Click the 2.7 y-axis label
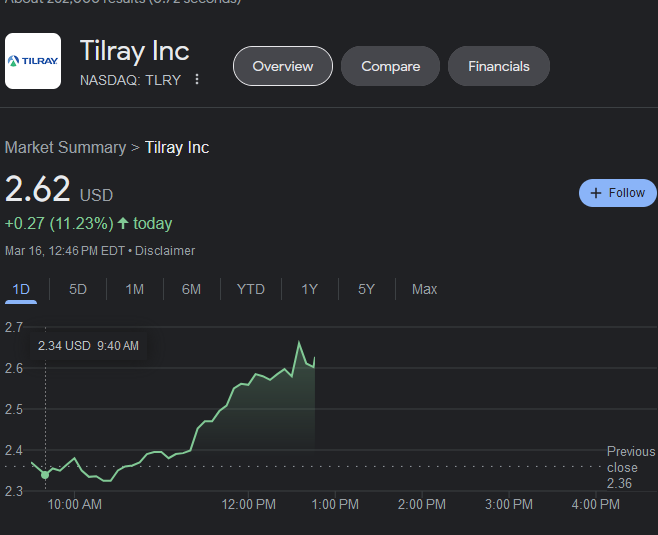658x535 pixels. click(x=14, y=327)
